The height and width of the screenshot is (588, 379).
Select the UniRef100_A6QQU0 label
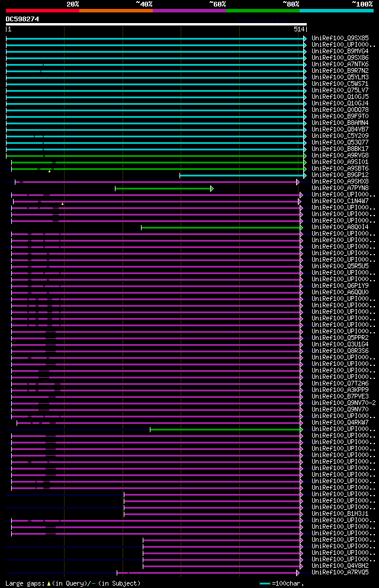point(340,292)
